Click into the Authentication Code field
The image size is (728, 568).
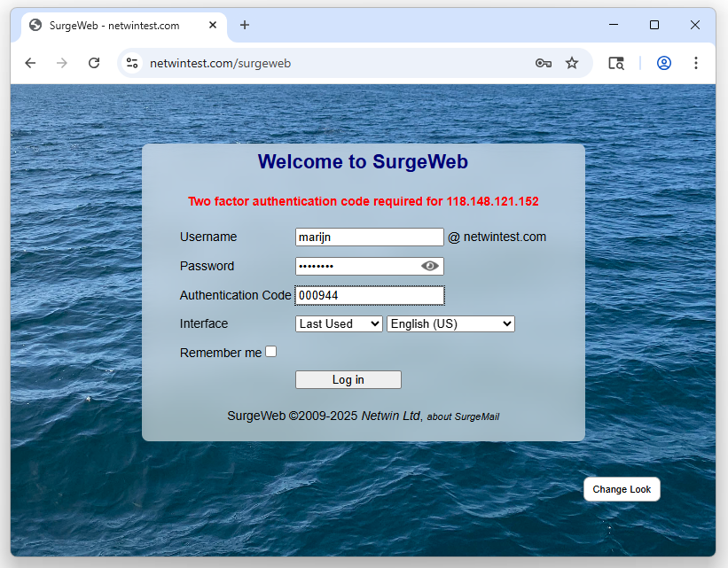(369, 295)
